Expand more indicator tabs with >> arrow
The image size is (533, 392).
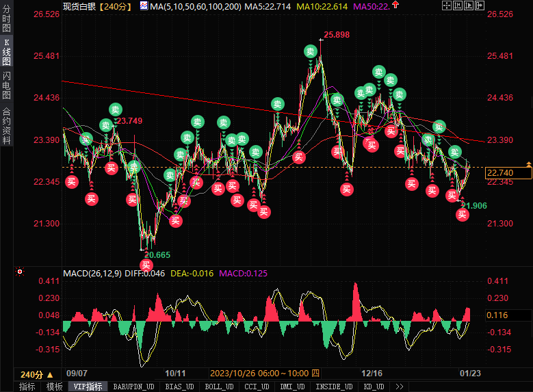click(x=400, y=387)
